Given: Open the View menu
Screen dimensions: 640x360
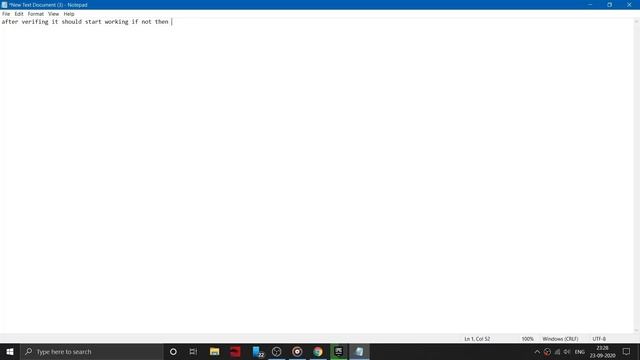Looking at the screenshot, I should [53, 14].
